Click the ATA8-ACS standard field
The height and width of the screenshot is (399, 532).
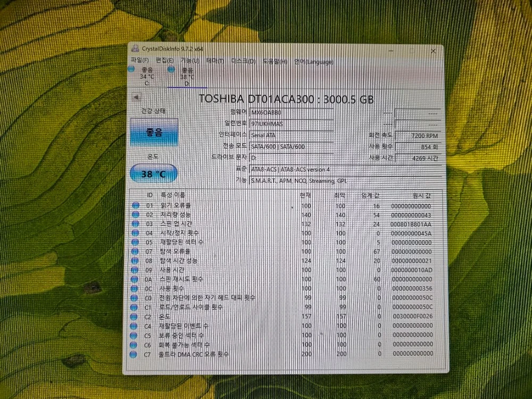coord(345,169)
